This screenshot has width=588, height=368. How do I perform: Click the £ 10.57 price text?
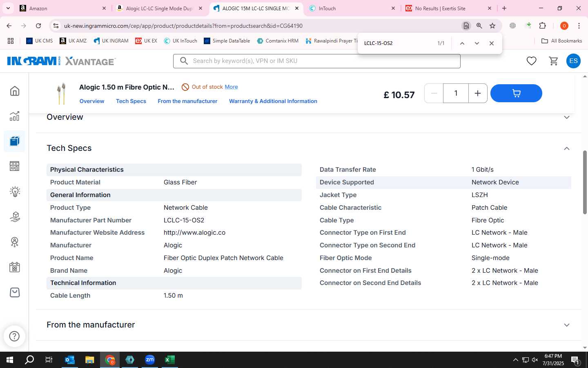(399, 95)
